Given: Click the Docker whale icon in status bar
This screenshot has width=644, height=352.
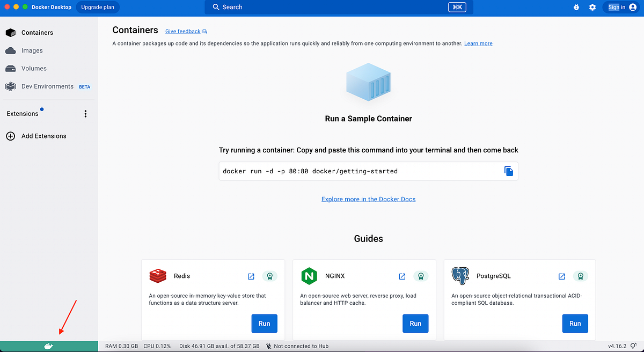Looking at the screenshot, I should [49, 346].
